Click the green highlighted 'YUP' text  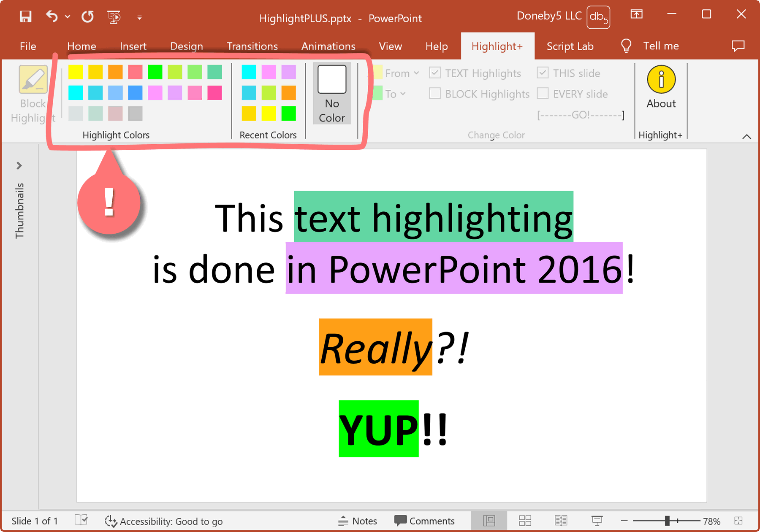pos(379,429)
